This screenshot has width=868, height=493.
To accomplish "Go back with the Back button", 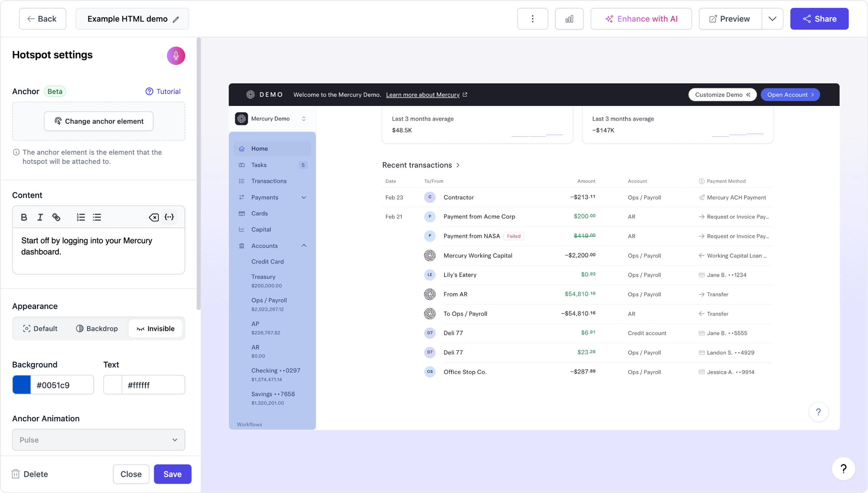I will (x=43, y=19).
